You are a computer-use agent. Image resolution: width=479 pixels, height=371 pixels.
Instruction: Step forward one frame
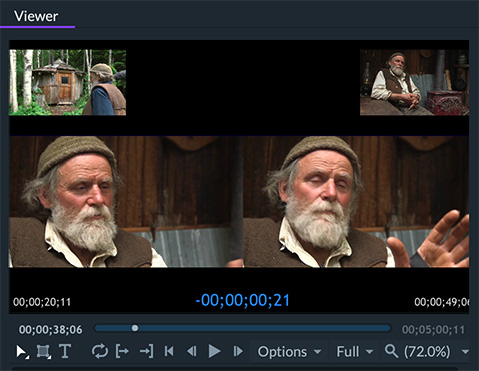click(238, 351)
